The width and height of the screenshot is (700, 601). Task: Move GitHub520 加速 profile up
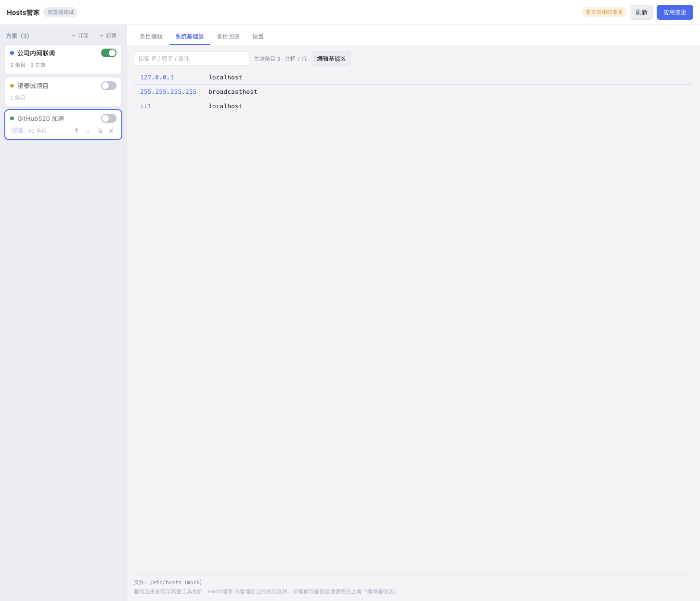click(x=77, y=131)
